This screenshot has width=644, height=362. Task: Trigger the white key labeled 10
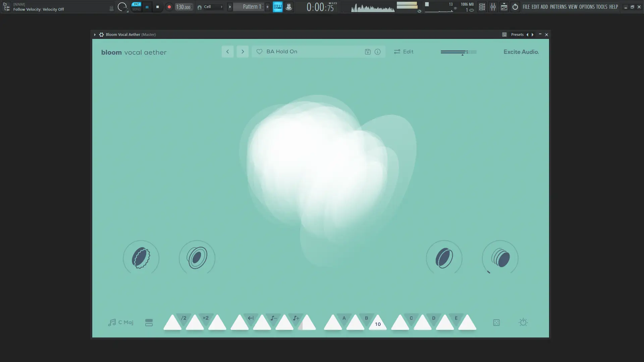[378, 324]
